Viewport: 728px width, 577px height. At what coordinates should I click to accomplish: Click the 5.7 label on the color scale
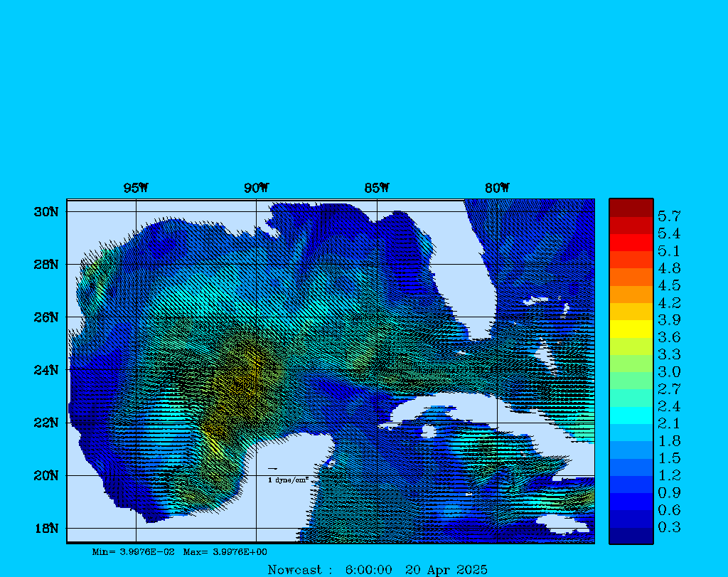click(x=668, y=216)
